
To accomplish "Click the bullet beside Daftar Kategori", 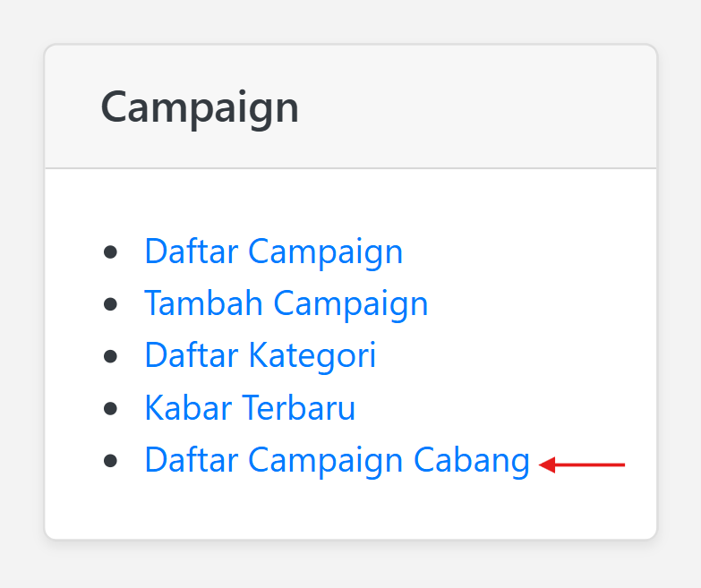I will [x=111, y=356].
